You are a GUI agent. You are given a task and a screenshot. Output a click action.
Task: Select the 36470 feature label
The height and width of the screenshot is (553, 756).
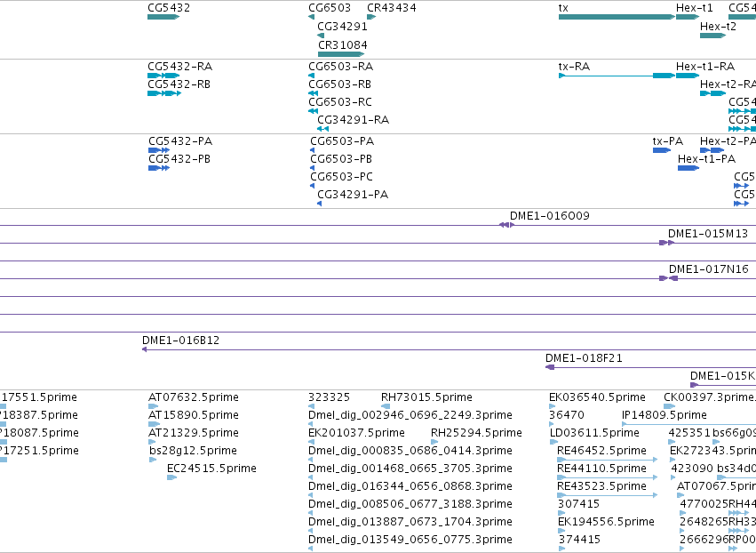567,415
